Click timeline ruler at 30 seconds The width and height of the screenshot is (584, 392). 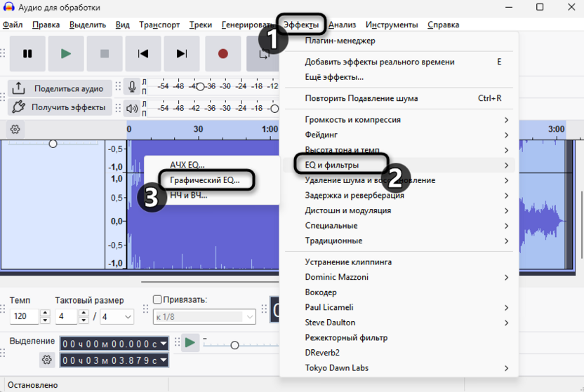pos(199,130)
